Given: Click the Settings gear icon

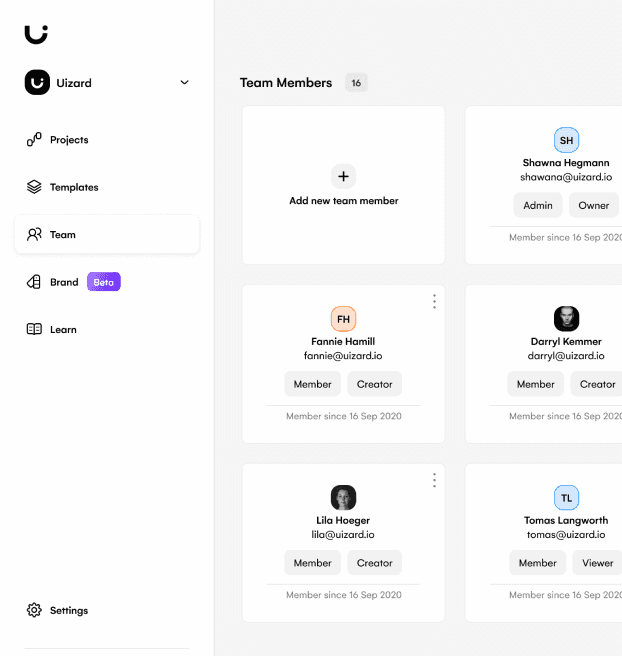Looking at the screenshot, I should 34,610.
